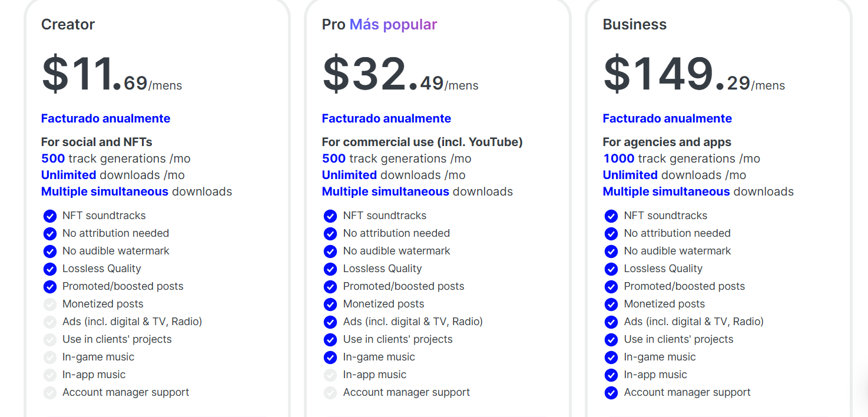868x417 pixels.
Task: Click Creator plan "Facturado anualmente" link
Action: [x=105, y=118]
